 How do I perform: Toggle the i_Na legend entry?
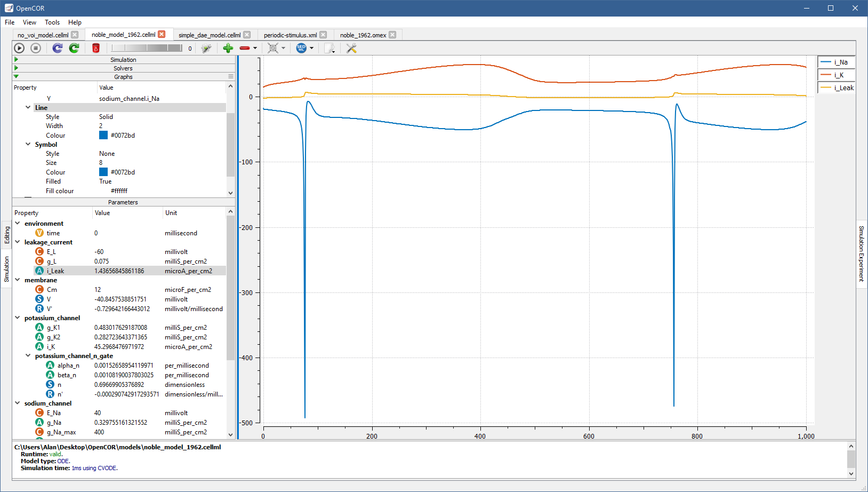click(836, 62)
